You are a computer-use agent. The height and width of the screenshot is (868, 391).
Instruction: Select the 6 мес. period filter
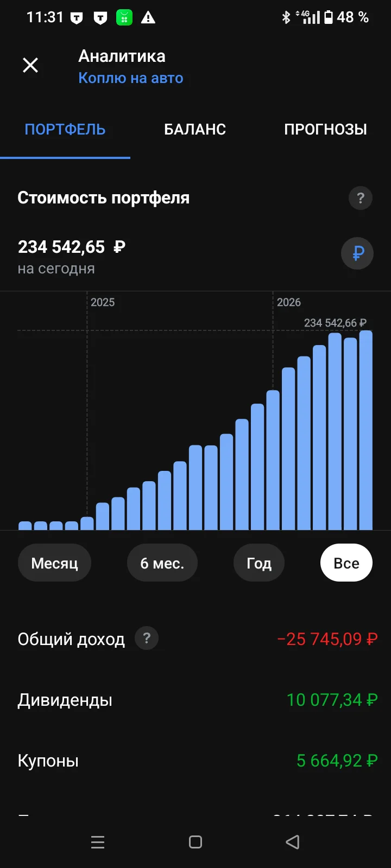(162, 563)
